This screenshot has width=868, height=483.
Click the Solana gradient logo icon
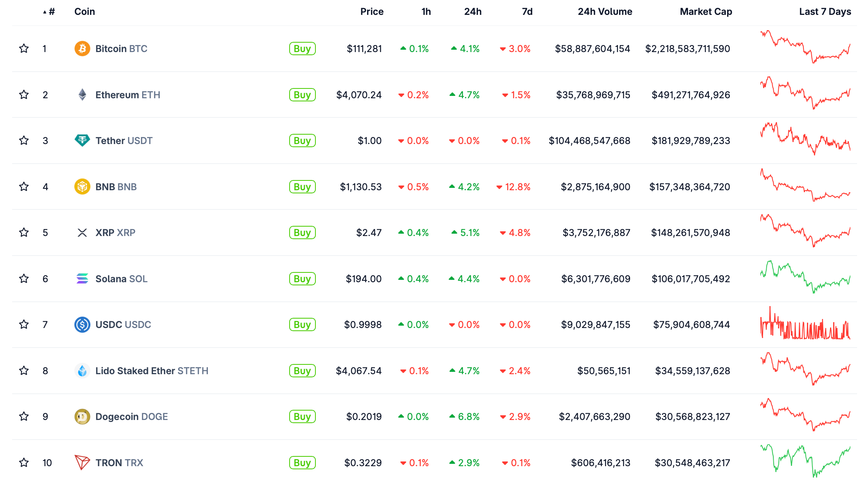(x=82, y=279)
